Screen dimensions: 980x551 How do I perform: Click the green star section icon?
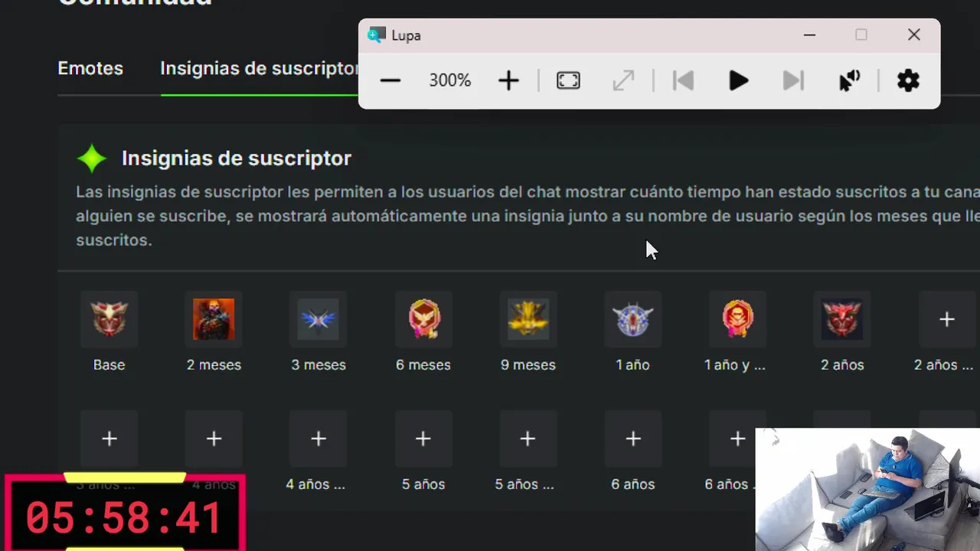[x=92, y=158]
